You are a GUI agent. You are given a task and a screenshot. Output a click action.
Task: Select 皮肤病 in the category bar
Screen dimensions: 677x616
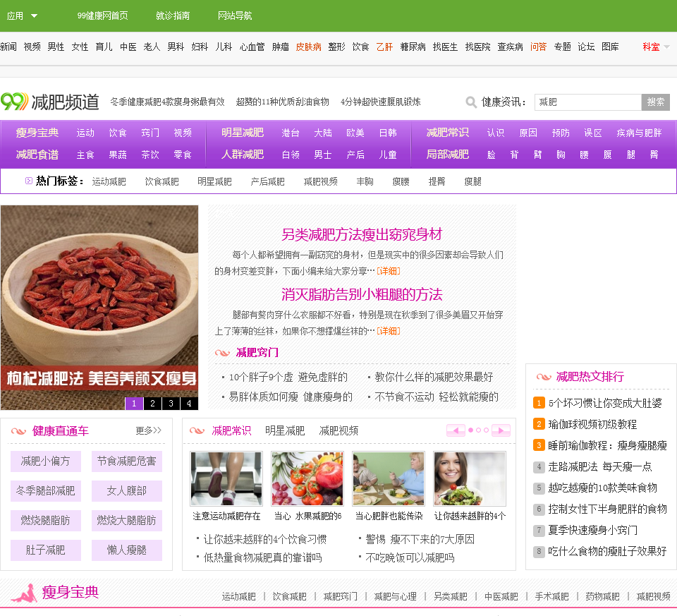click(x=308, y=47)
